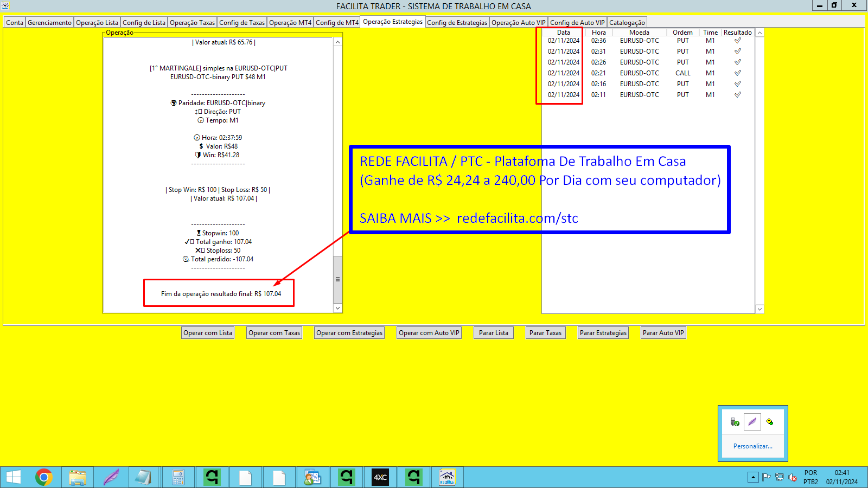Viewport: 868px width, 488px height.
Task: Open the Operação MT4 tab
Action: click(x=290, y=23)
